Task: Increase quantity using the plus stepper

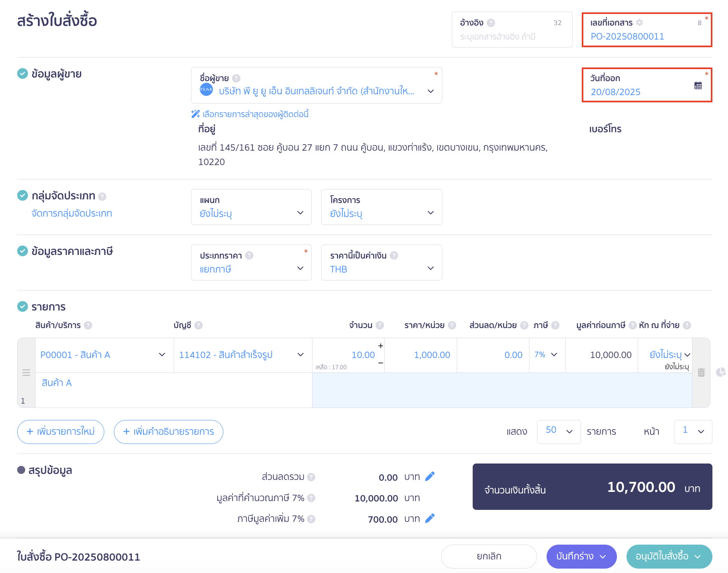Action: pyautogui.click(x=380, y=346)
